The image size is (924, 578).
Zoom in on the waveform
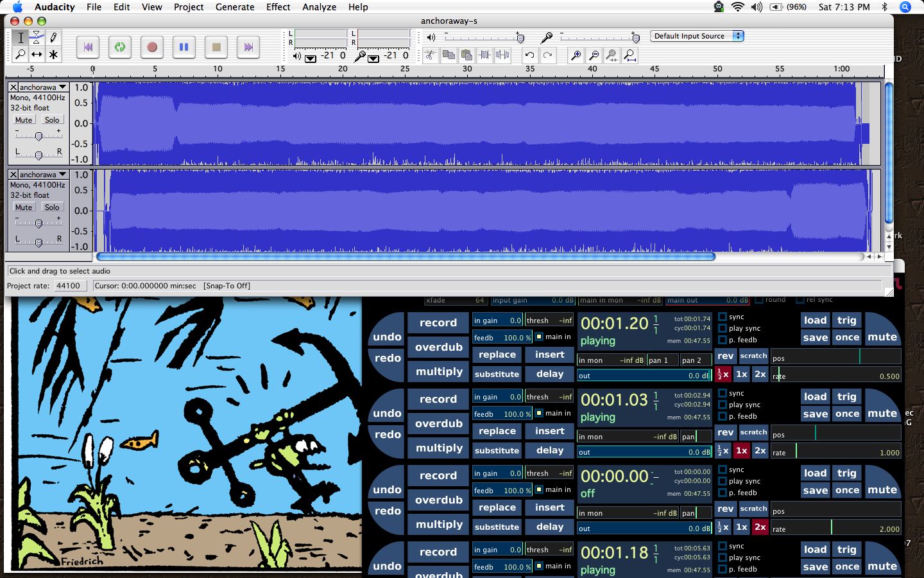pyautogui.click(x=576, y=55)
